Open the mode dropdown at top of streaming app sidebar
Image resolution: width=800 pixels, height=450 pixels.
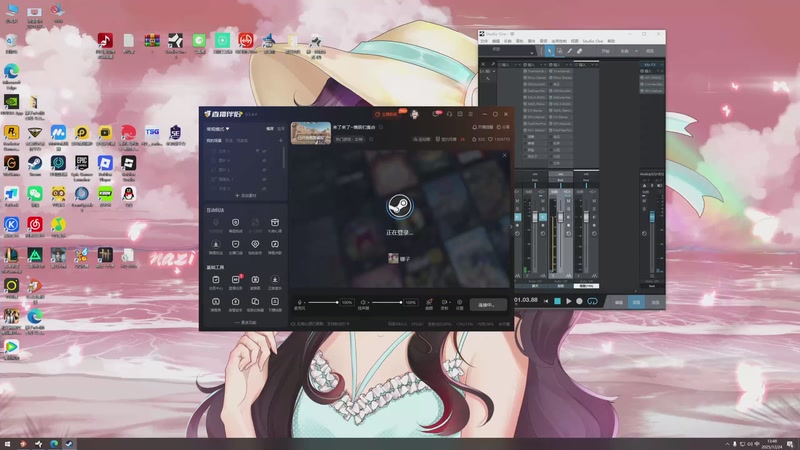218,129
